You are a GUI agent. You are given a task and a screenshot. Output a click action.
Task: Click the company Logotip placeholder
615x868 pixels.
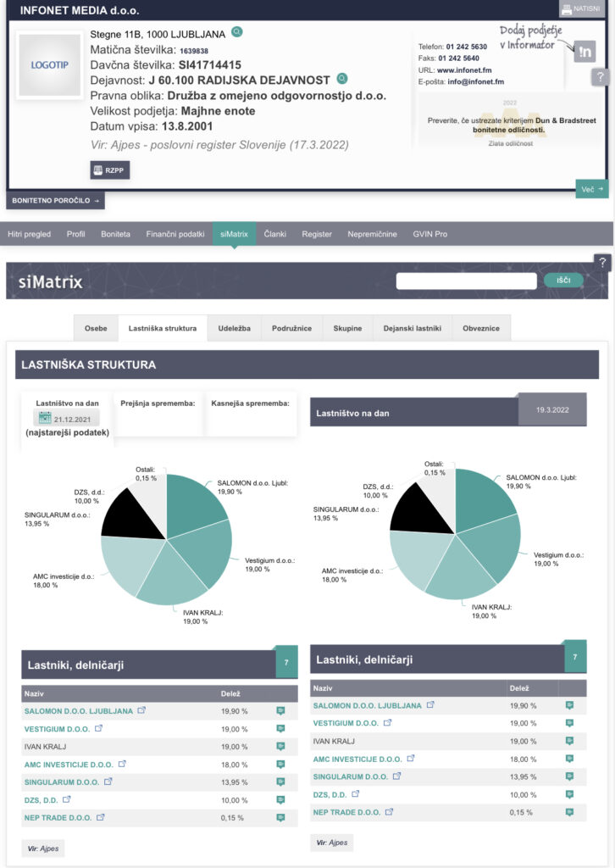tap(50, 64)
